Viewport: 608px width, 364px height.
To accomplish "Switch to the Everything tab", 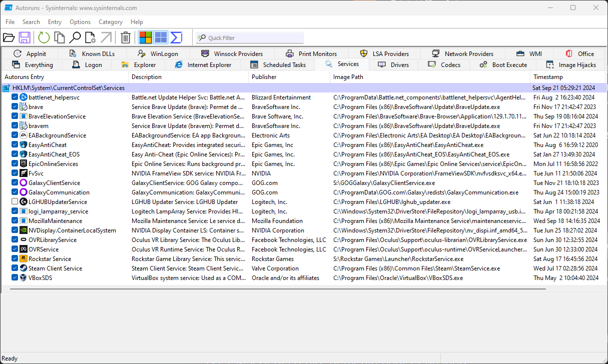I will tap(32, 65).
